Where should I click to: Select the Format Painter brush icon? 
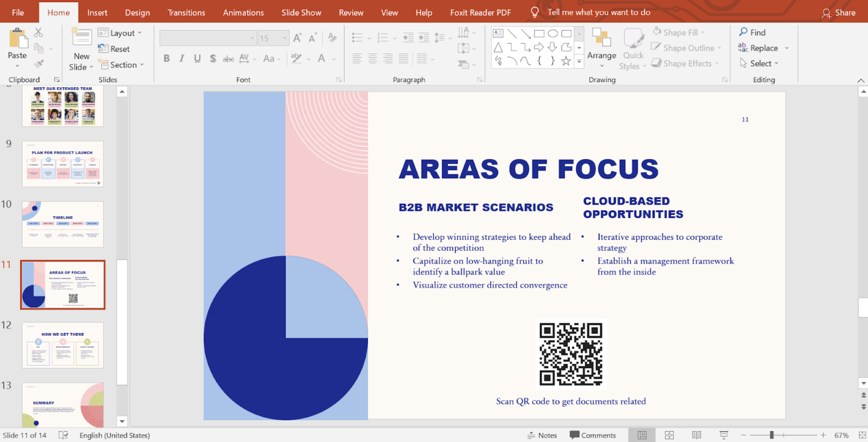click(x=39, y=64)
